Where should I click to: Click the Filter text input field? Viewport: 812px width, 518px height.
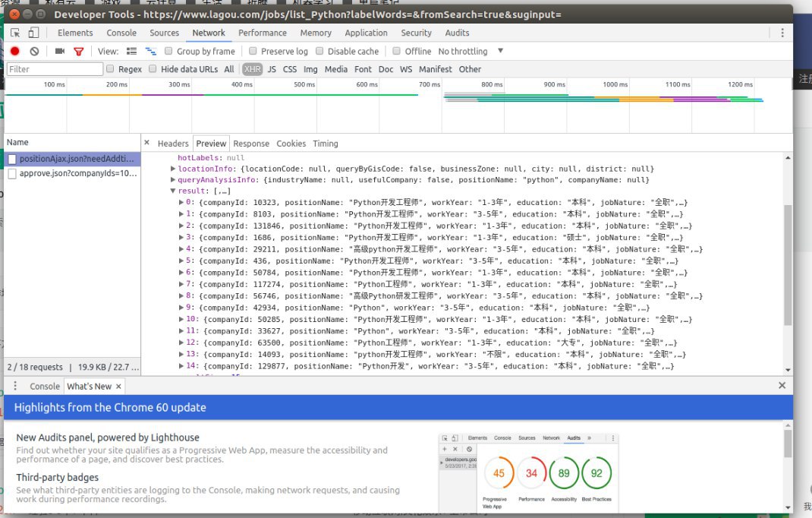point(55,69)
